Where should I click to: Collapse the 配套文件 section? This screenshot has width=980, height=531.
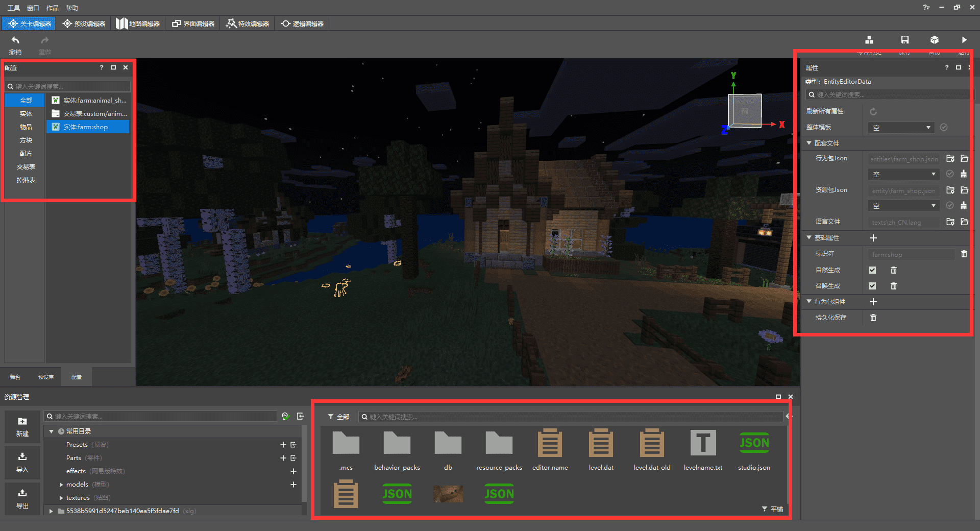click(x=809, y=143)
